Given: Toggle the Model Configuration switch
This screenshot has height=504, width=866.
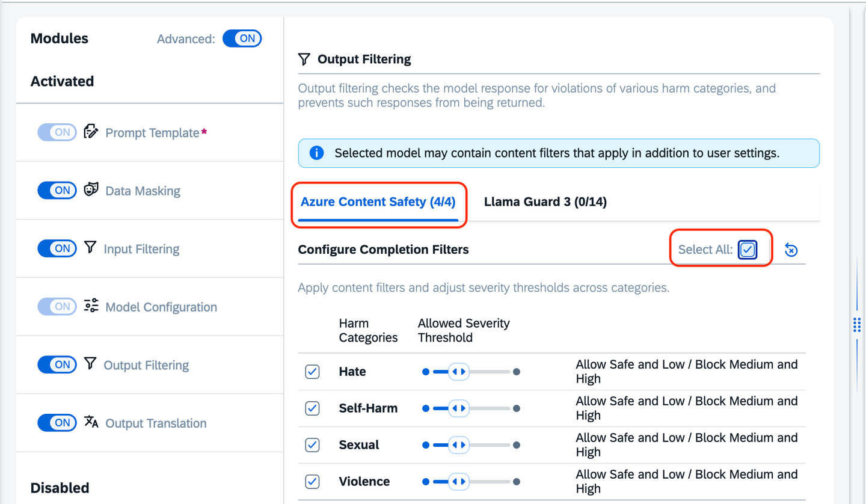Looking at the screenshot, I should coord(57,306).
